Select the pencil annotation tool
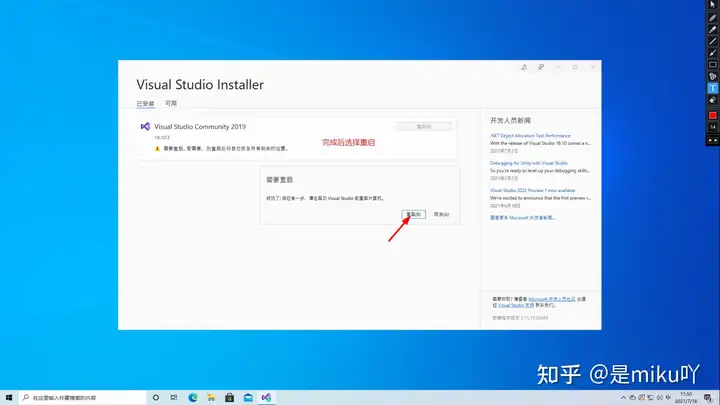The image size is (720, 405). [713, 18]
